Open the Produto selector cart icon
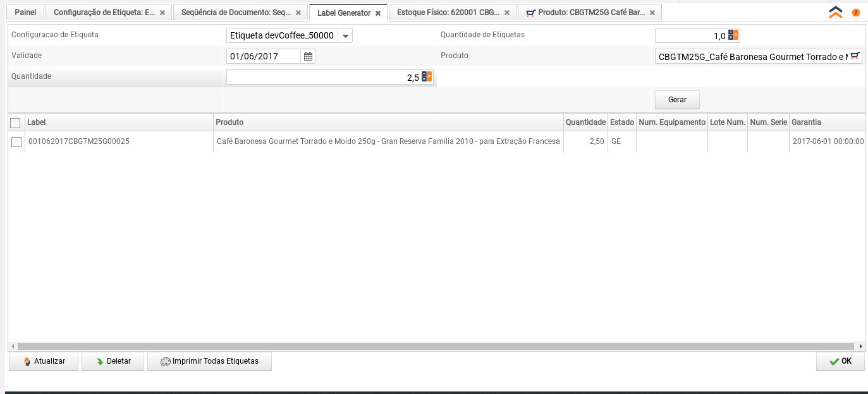 pyautogui.click(x=855, y=56)
